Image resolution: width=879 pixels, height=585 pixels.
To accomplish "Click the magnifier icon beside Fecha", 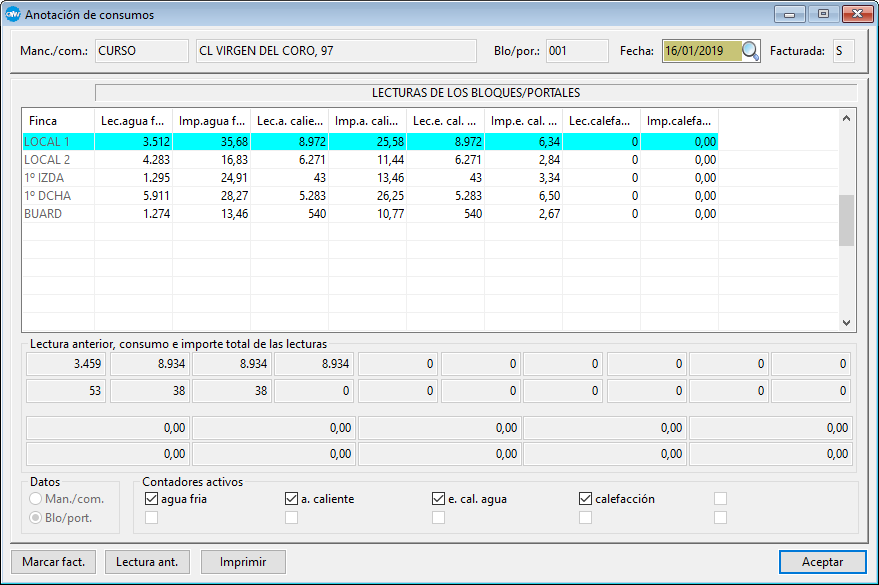I will coord(750,51).
